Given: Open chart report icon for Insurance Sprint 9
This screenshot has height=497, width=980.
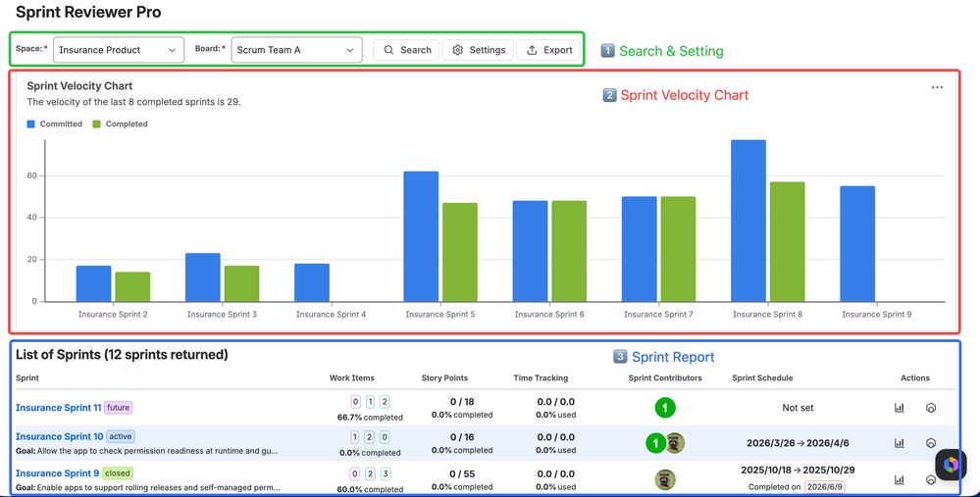Looking at the screenshot, I should (x=900, y=479).
